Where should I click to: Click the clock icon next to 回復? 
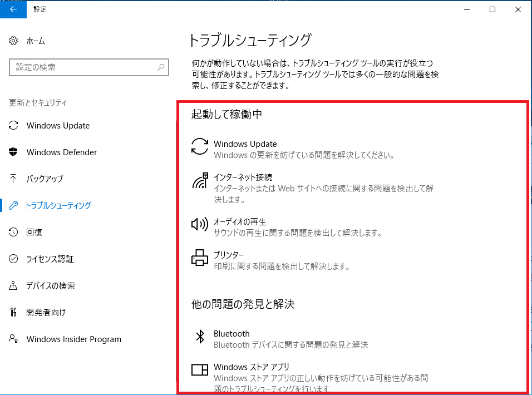tap(13, 232)
